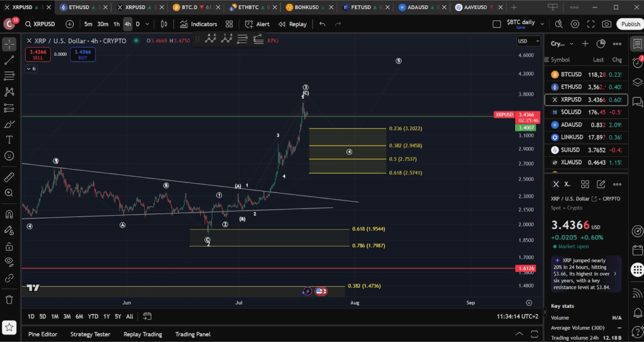Open the Fibonacci tools in left sidebar
This screenshot has height=342, width=644.
pos(9,76)
